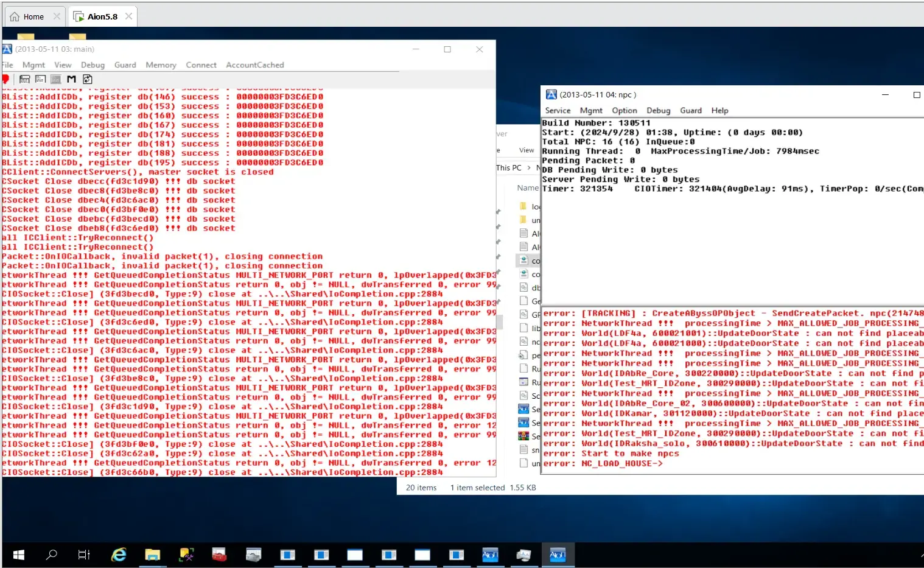This screenshot has height=568, width=924.
Task: Open the system monitor icon on taskbar
Action: (523, 555)
